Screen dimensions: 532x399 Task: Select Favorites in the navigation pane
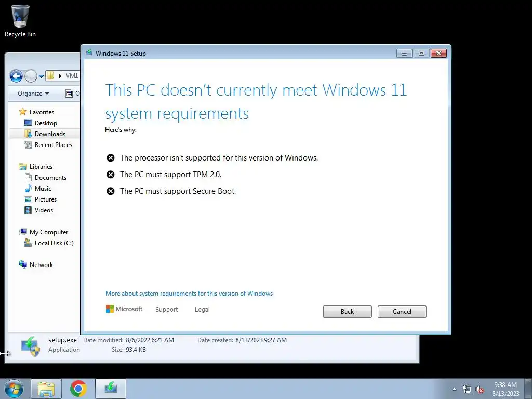click(x=42, y=112)
